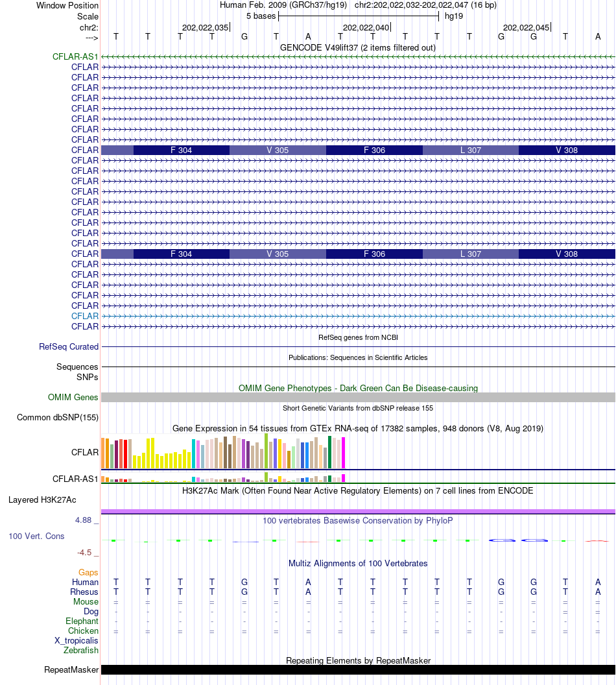616x685 pixels.
Task: Select the Sequences track label
Action: click(x=77, y=367)
